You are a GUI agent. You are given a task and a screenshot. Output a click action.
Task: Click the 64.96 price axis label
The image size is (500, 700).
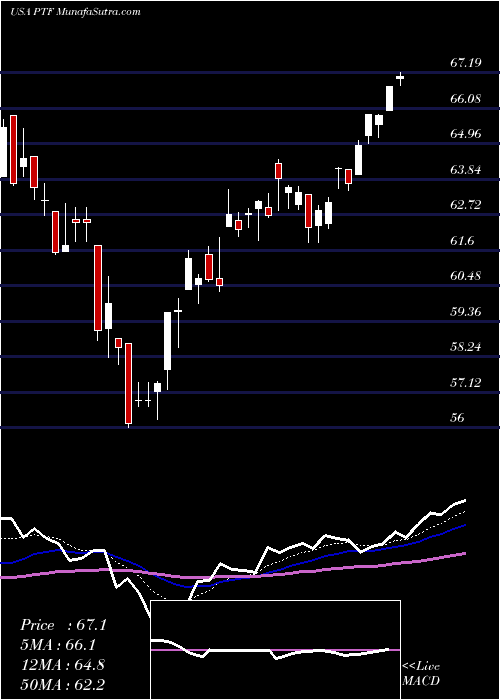point(466,134)
